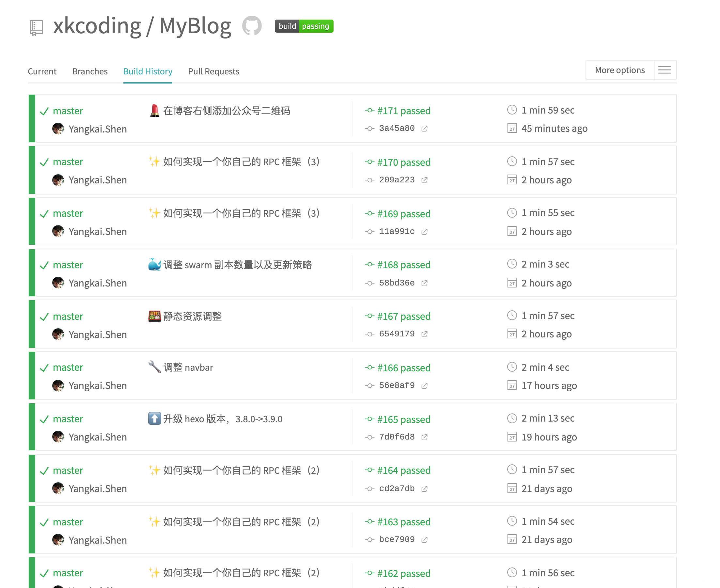
Task: Open the GitHub repository icon link
Action: [252, 26]
